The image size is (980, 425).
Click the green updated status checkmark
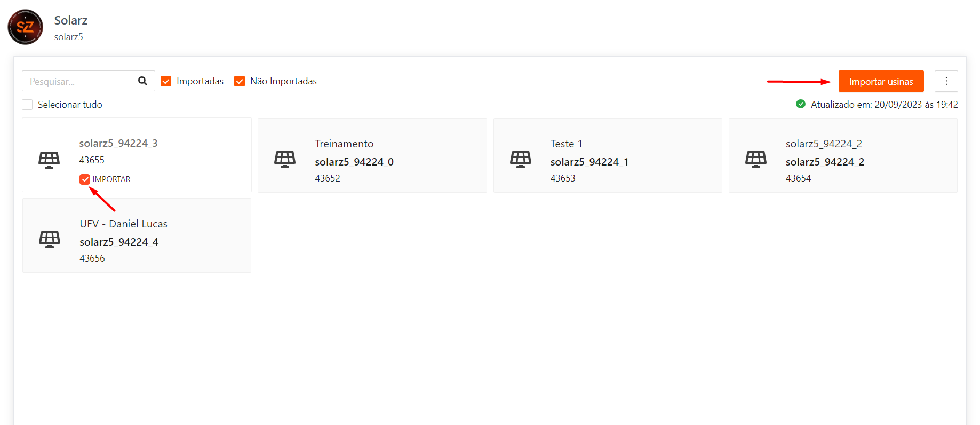pos(800,104)
